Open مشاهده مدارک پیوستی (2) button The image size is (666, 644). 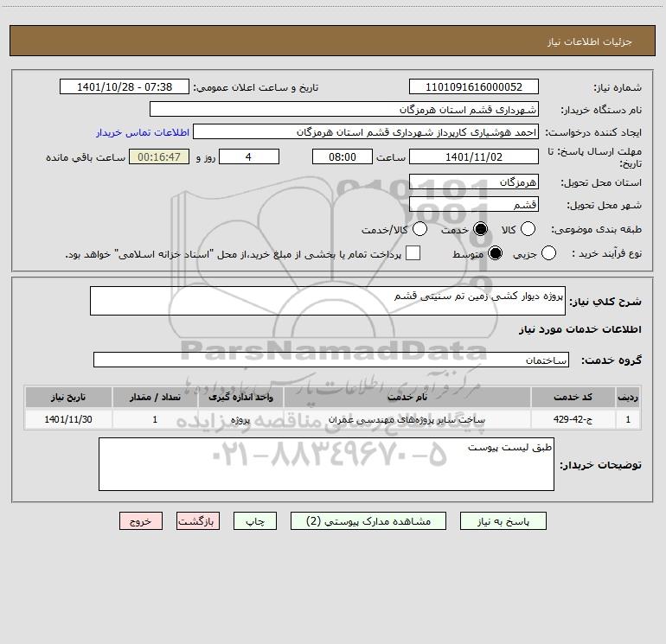pyautogui.click(x=368, y=521)
